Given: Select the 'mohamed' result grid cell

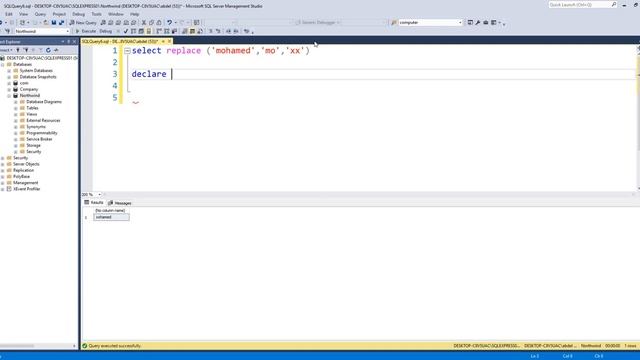Looking at the screenshot, I should click(111, 217).
